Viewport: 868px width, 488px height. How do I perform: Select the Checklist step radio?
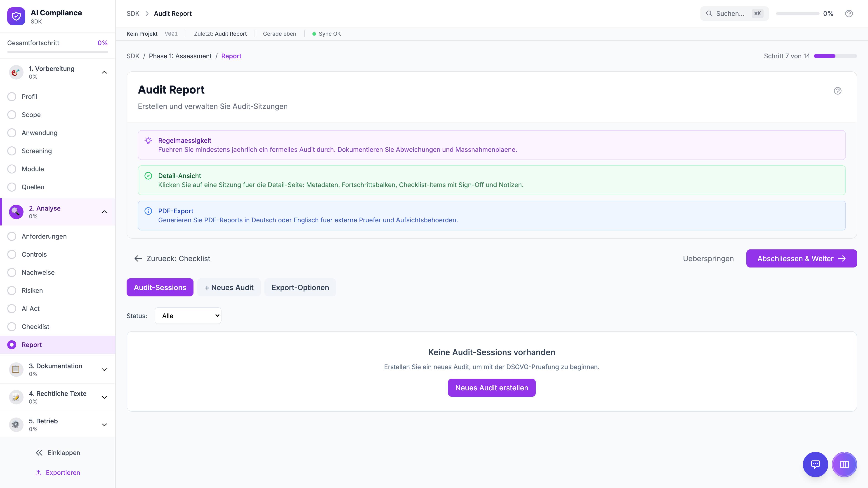pos(12,327)
